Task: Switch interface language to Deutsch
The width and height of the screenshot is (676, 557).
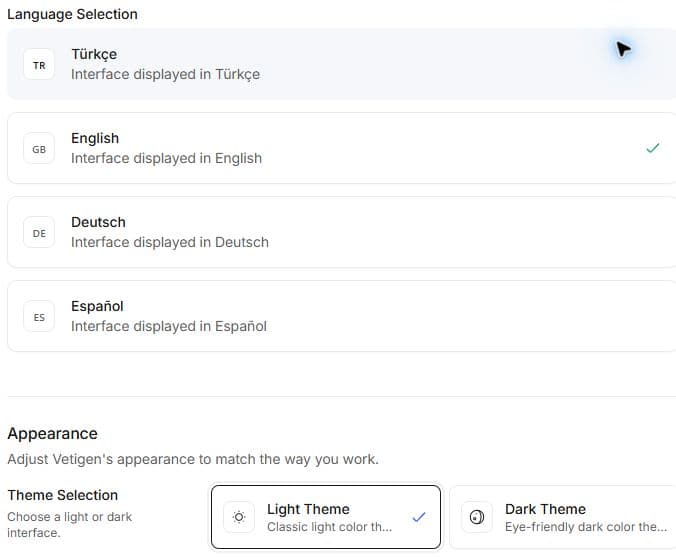Action: pos(341,232)
